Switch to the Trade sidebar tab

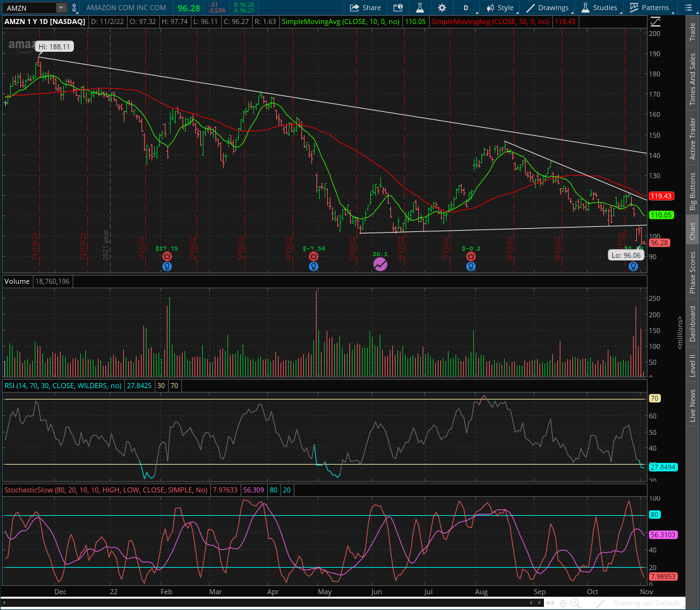point(693,32)
